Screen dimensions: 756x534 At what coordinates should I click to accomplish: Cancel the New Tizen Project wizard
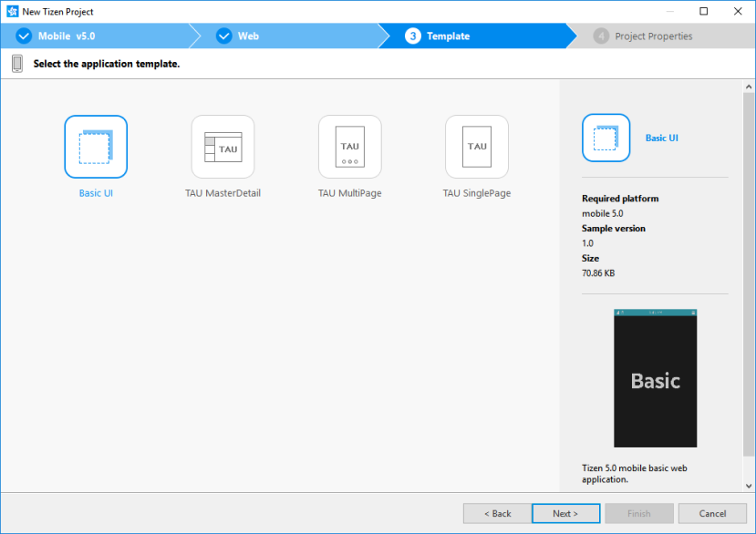click(712, 513)
